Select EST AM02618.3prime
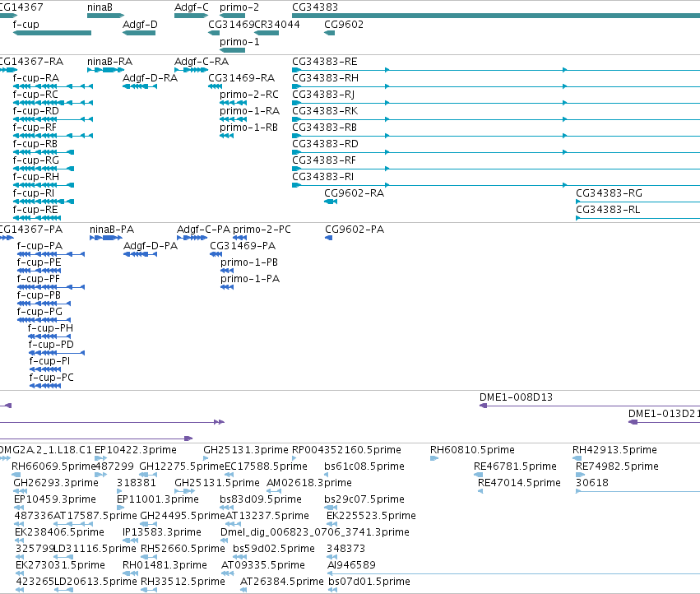Screen dimensions: 700x594 point(274,491)
